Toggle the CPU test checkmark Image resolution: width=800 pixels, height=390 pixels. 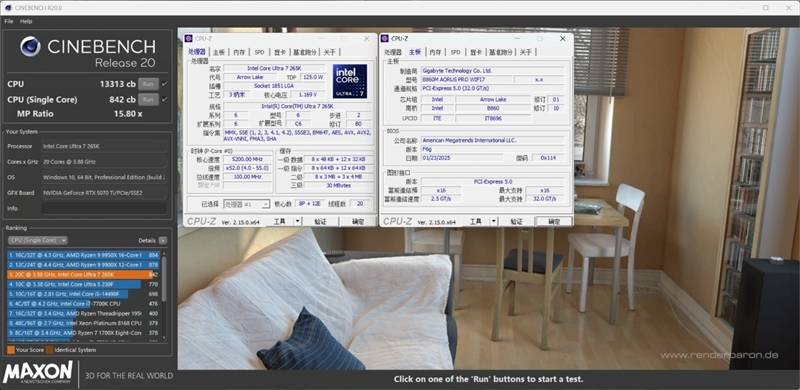click(x=164, y=84)
